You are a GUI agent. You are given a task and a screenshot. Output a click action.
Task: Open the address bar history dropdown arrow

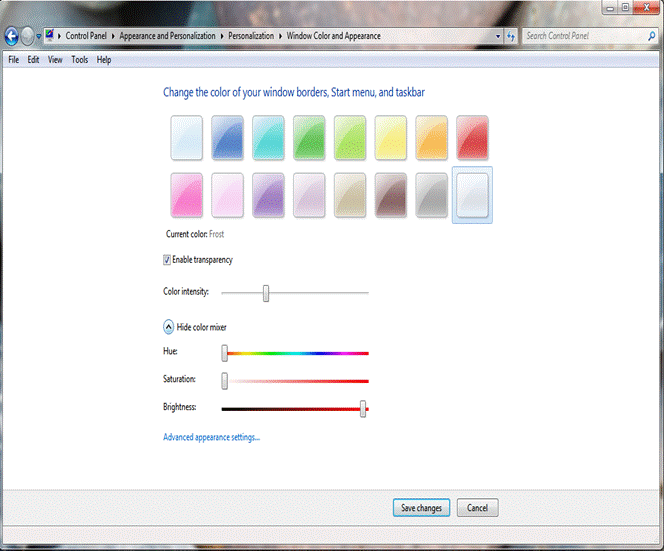[x=498, y=36]
